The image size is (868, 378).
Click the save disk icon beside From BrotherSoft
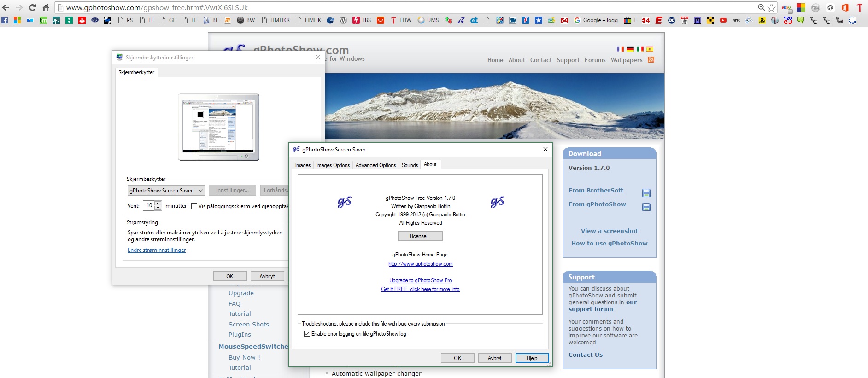[x=646, y=193]
